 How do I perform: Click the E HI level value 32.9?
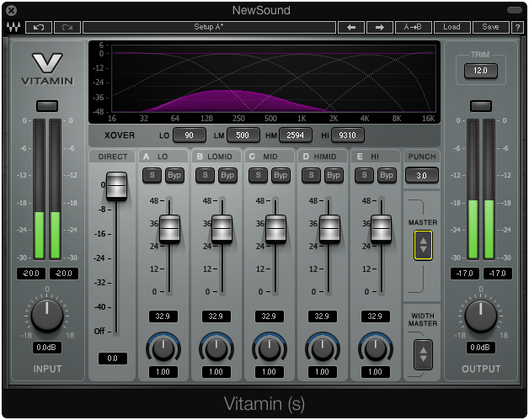point(375,316)
